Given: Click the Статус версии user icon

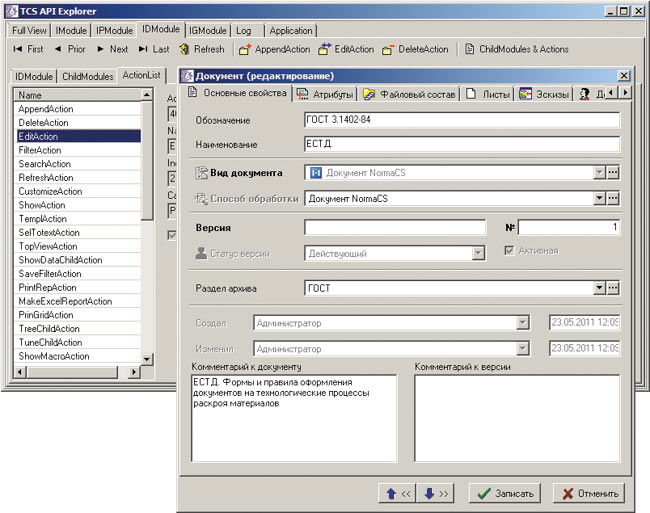Looking at the screenshot, I should [201, 253].
